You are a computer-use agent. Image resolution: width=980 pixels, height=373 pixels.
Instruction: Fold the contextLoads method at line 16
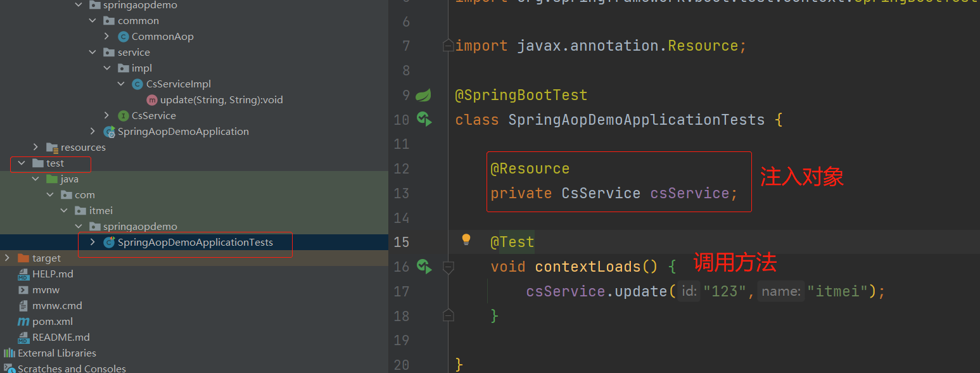(448, 267)
